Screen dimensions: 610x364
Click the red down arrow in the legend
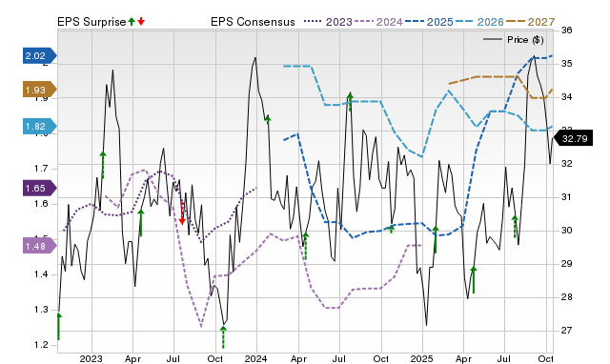(x=141, y=21)
